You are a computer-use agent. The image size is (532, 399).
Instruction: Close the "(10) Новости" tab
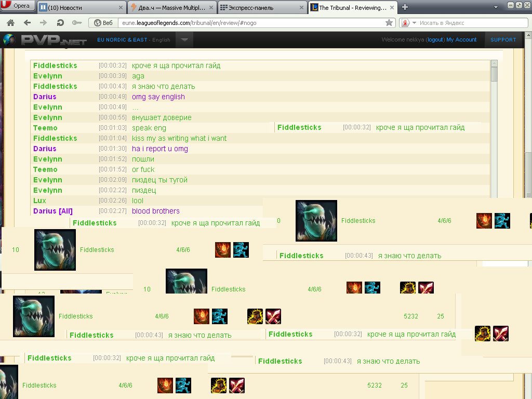(x=121, y=7)
